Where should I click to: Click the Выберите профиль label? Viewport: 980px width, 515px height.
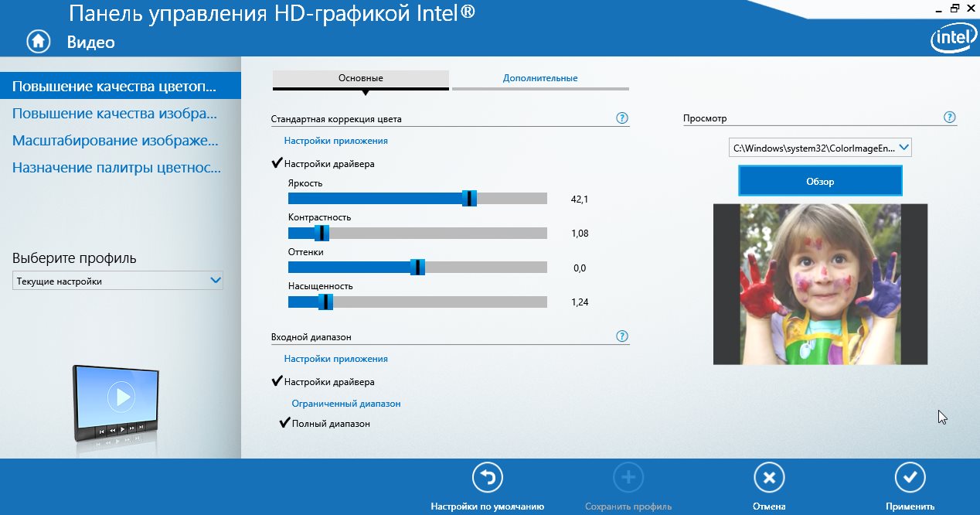click(74, 258)
